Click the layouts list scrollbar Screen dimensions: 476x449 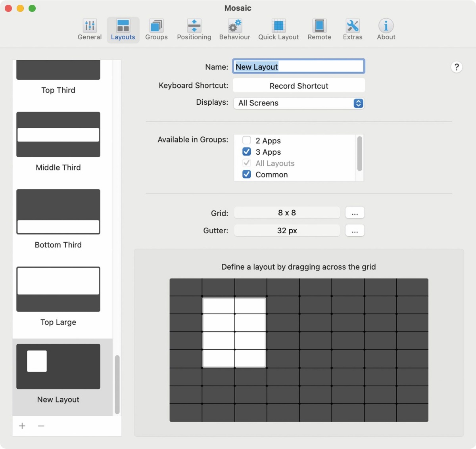click(x=117, y=385)
